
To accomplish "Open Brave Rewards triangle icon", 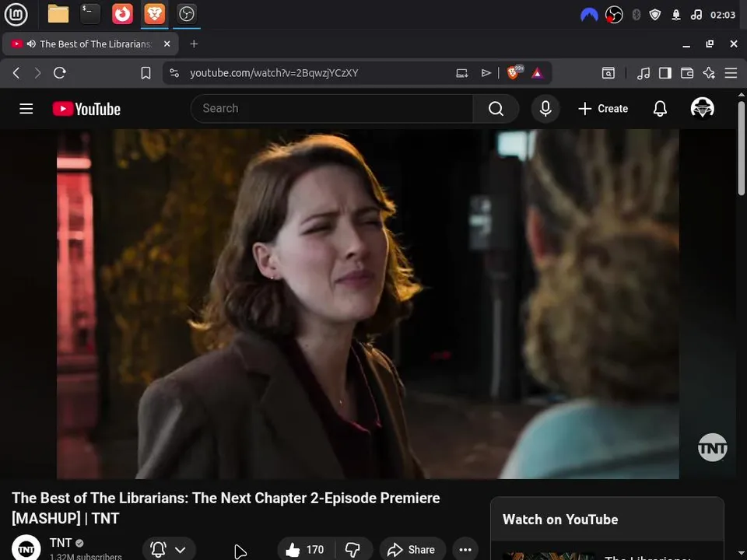I will (x=538, y=73).
